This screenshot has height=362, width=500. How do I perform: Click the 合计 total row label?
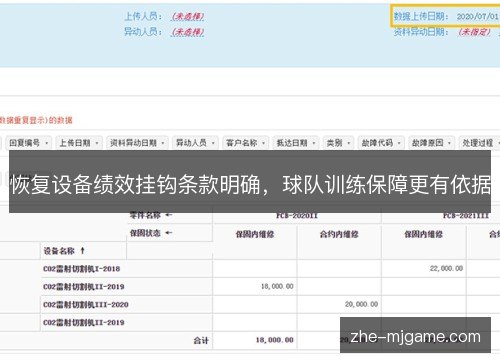pyautogui.click(x=201, y=340)
